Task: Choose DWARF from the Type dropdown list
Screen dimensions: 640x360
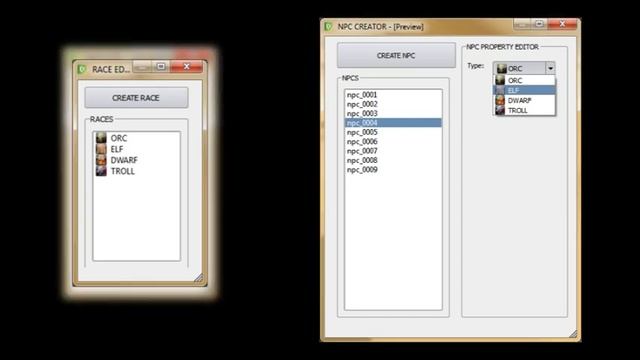Action: (x=524, y=100)
